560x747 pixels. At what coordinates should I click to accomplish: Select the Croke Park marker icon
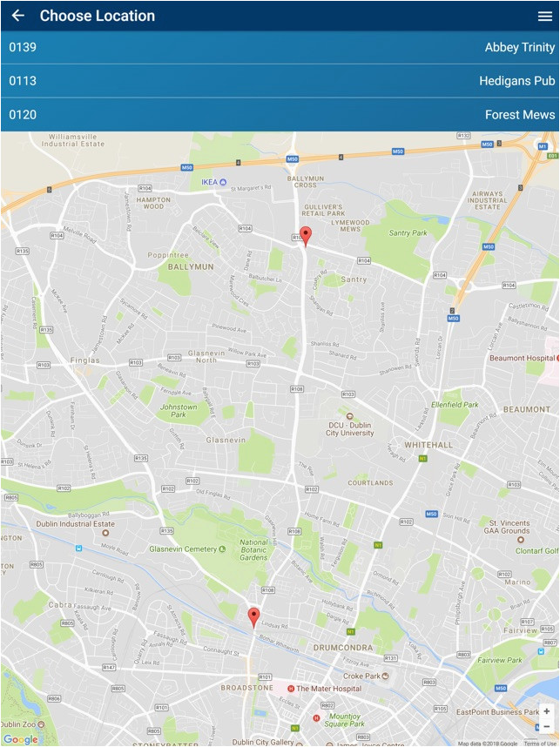click(385, 676)
